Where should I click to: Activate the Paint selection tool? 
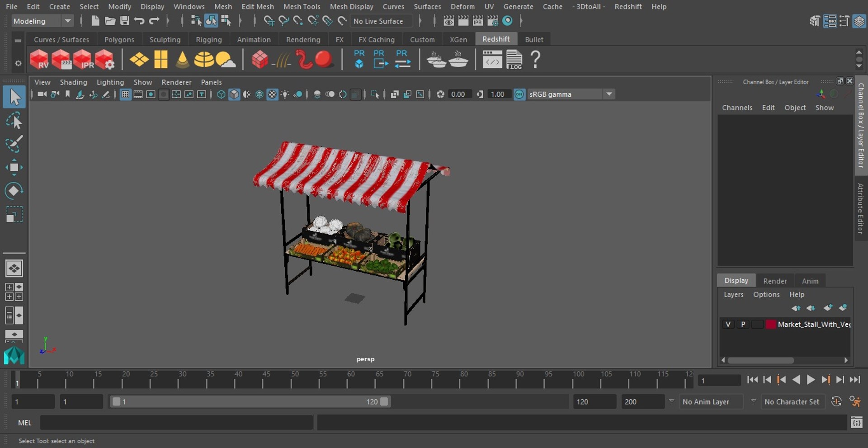click(x=14, y=144)
